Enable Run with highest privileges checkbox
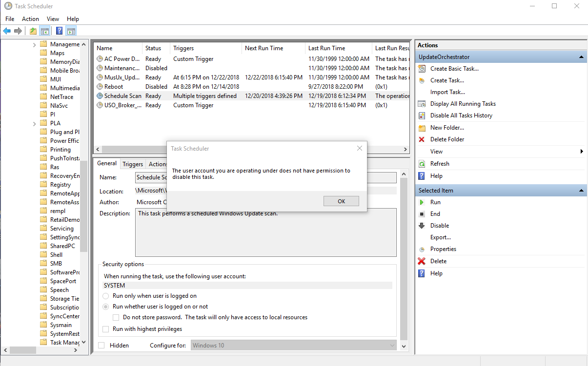Image resolution: width=588 pixels, height=366 pixels. 106,329
